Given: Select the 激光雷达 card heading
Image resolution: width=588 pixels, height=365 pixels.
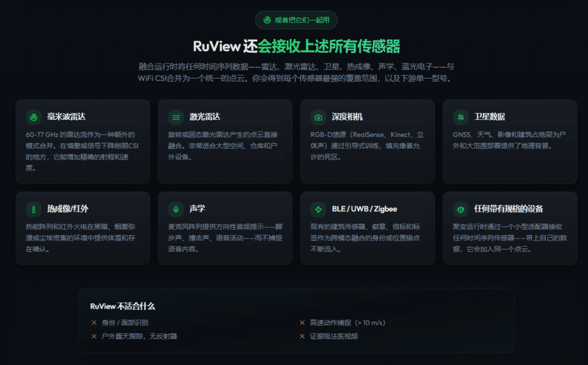Looking at the screenshot, I should [x=205, y=117].
